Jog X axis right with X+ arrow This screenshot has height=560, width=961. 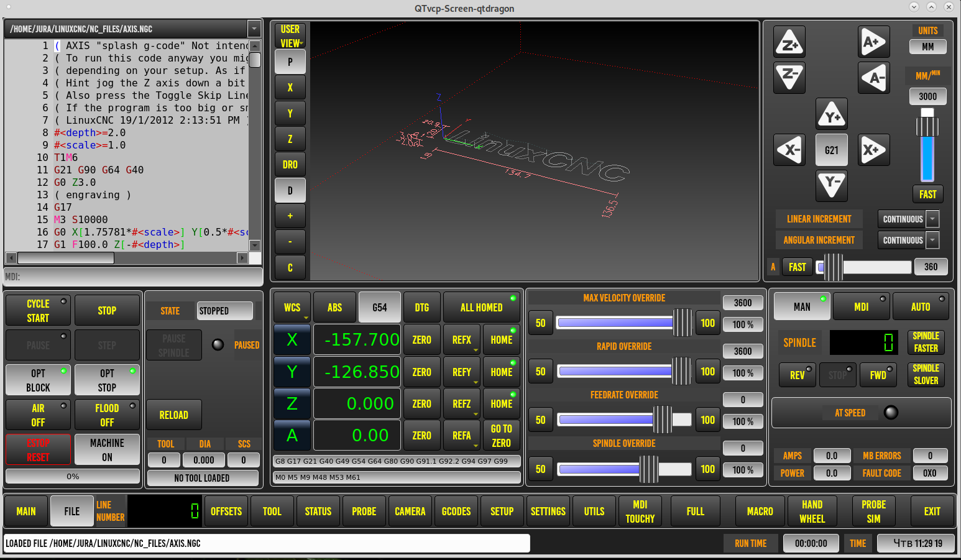[x=873, y=150]
